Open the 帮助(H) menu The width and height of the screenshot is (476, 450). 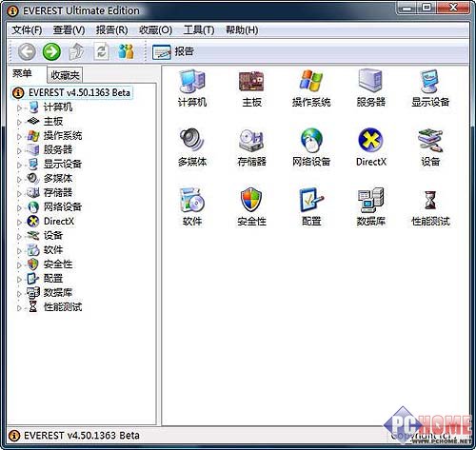242,30
